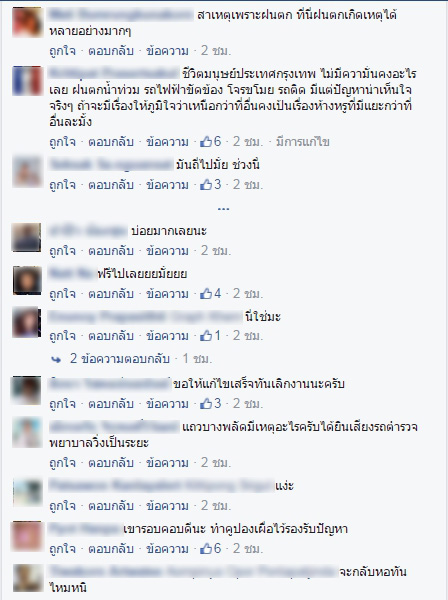
Task: Click the thumbs-up icon with 1 like under 'นี่ใช่มะ'
Action: coord(206,336)
